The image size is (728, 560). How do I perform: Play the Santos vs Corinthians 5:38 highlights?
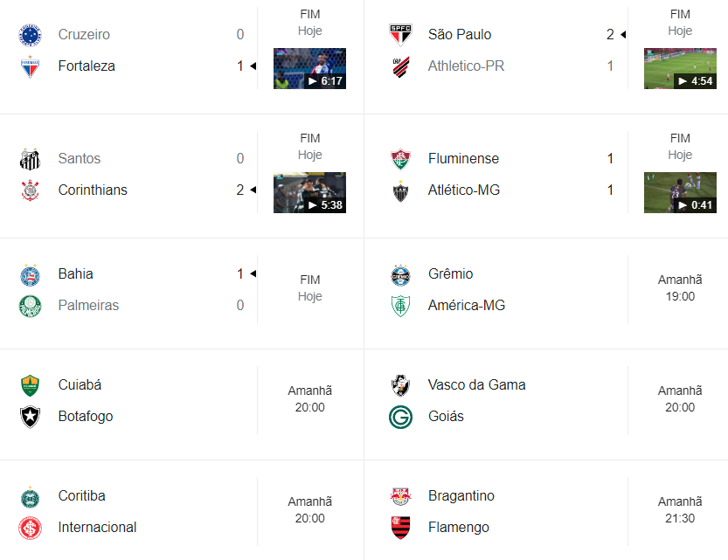[x=309, y=192]
